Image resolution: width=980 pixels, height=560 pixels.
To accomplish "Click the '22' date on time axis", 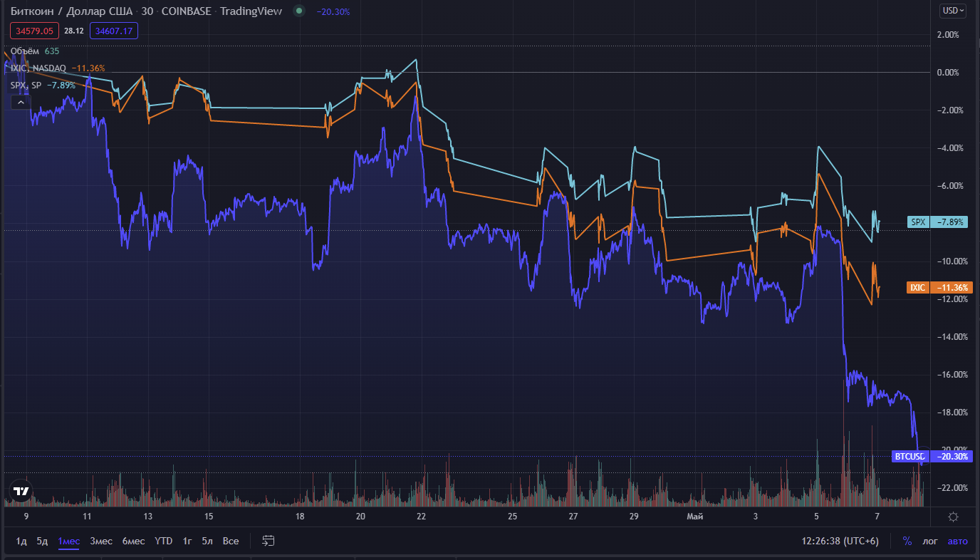I will click(422, 516).
